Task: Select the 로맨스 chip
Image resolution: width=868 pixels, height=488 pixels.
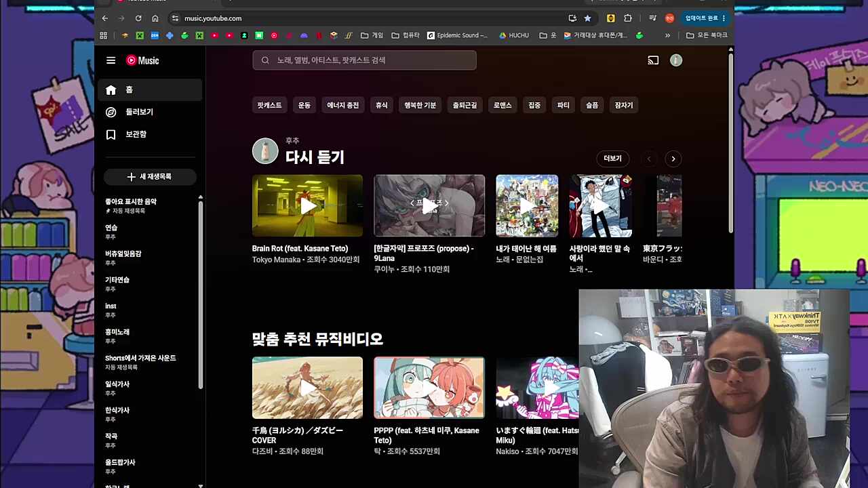Action: click(502, 105)
